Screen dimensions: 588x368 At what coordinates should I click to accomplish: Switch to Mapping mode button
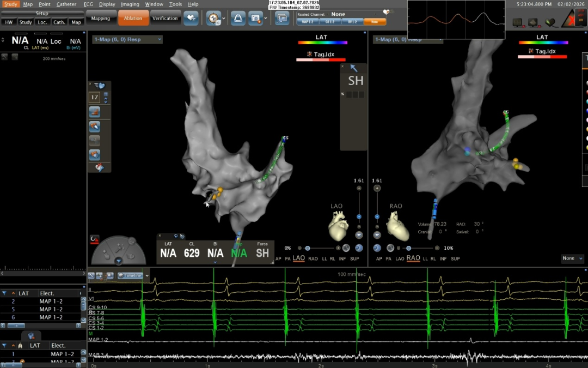[x=100, y=18]
